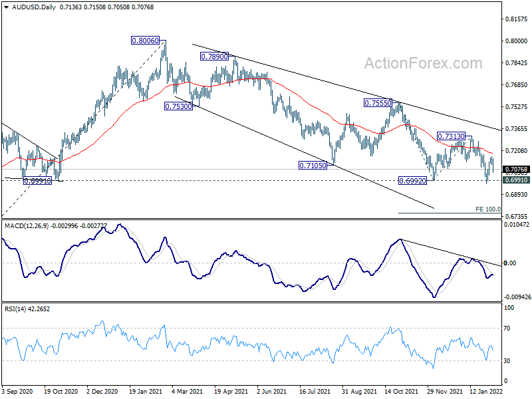532x399 pixels.
Task: Click the 19 Oct 2020 date label
Action: point(61,391)
